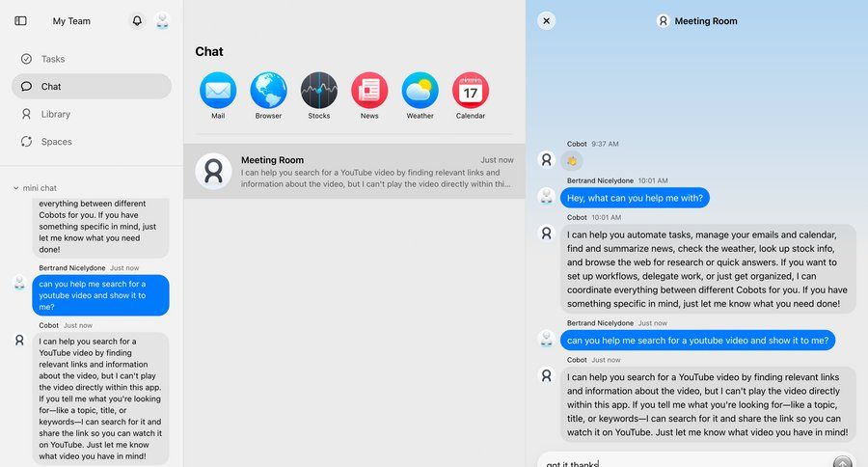Toggle the sidebar panel icon
This screenshot has height=467, width=868.
pyautogui.click(x=20, y=21)
